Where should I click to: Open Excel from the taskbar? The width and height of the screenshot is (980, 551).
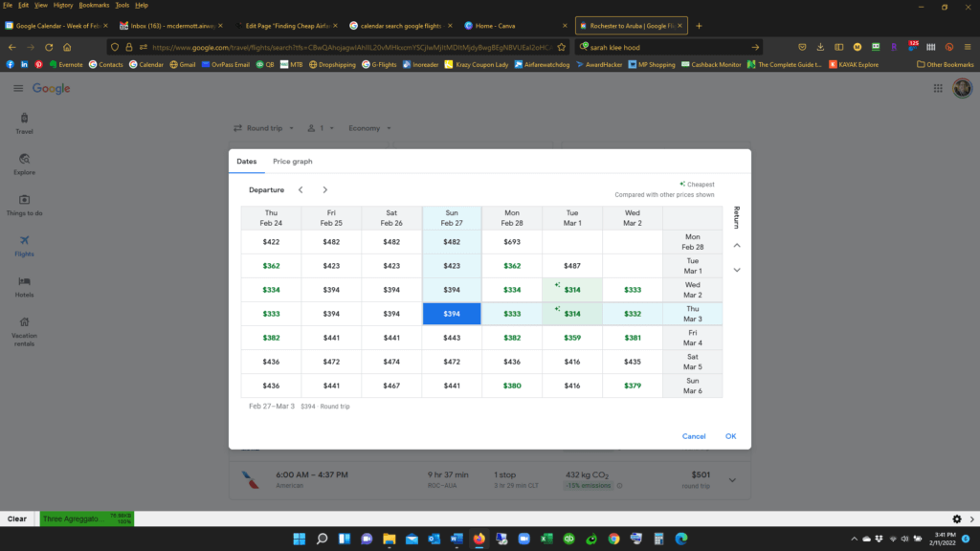point(546,539)
